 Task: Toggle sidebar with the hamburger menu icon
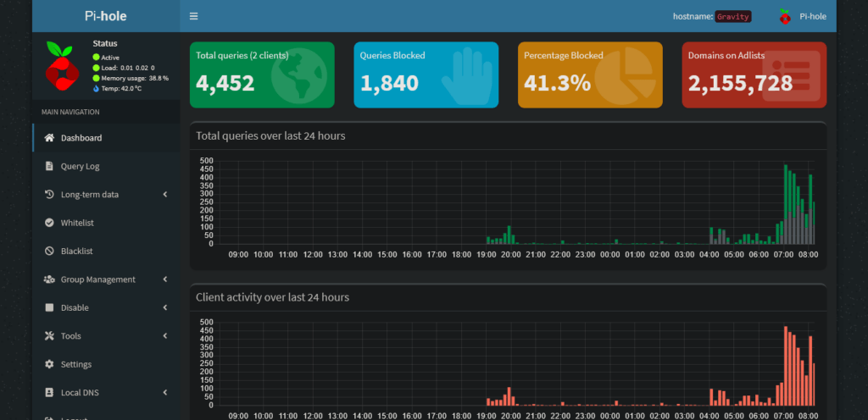[x=194, y=16]
